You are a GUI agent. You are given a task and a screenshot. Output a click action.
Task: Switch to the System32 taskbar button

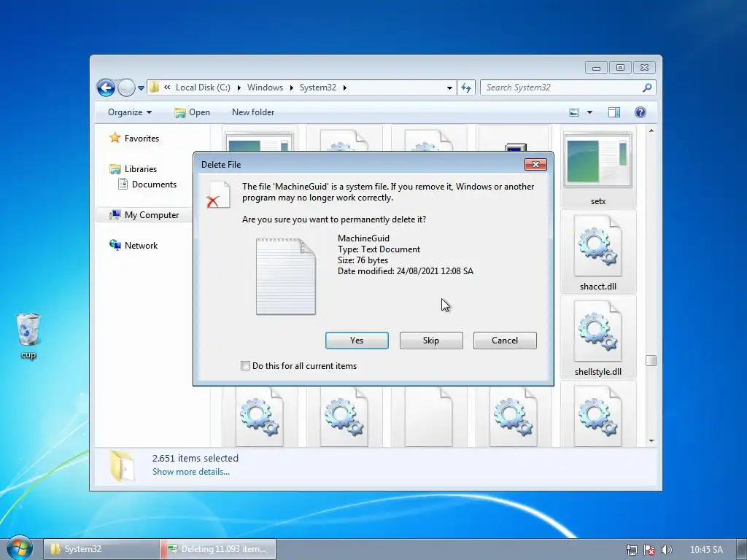(x=101, y=549)
